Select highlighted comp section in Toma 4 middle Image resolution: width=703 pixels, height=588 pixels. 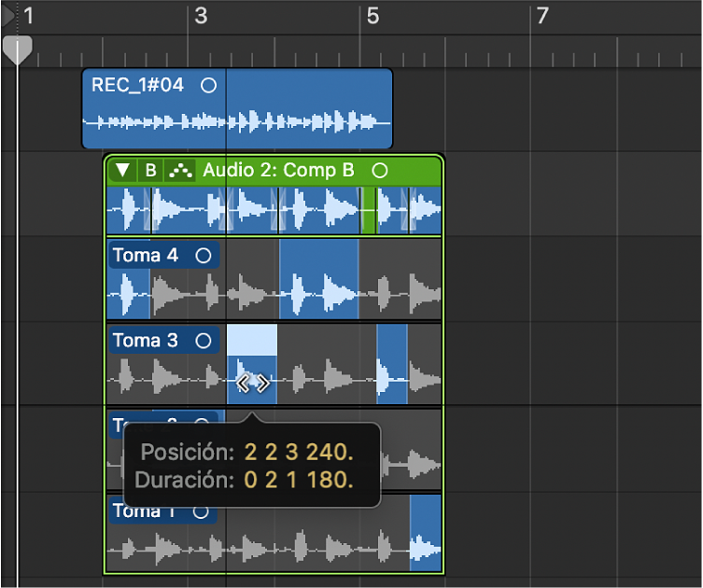pos(318,279)
